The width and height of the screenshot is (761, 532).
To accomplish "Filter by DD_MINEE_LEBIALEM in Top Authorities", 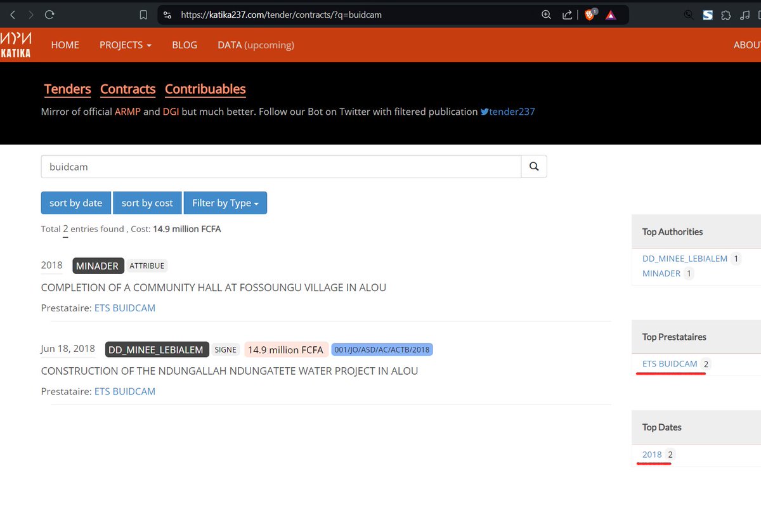I will coord(685,259).
